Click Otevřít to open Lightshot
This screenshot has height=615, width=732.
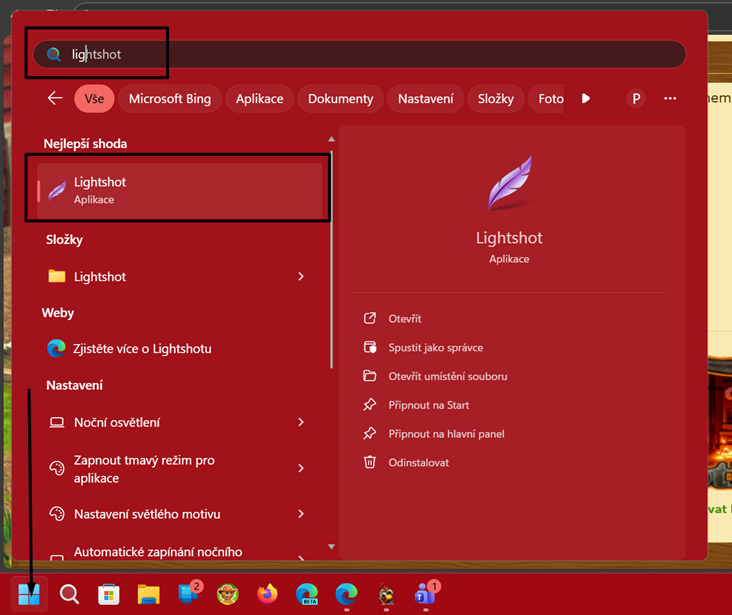(x=405, y=318)
